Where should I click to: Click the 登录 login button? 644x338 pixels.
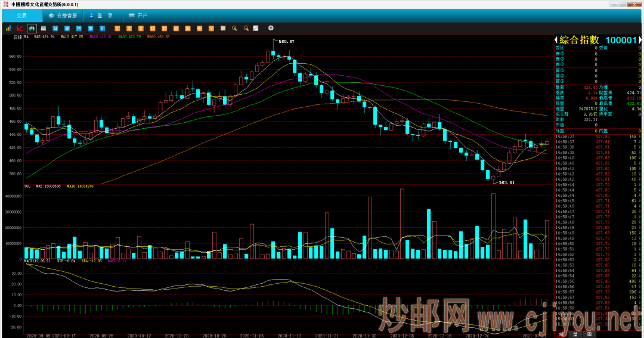[x=101, y=15]
